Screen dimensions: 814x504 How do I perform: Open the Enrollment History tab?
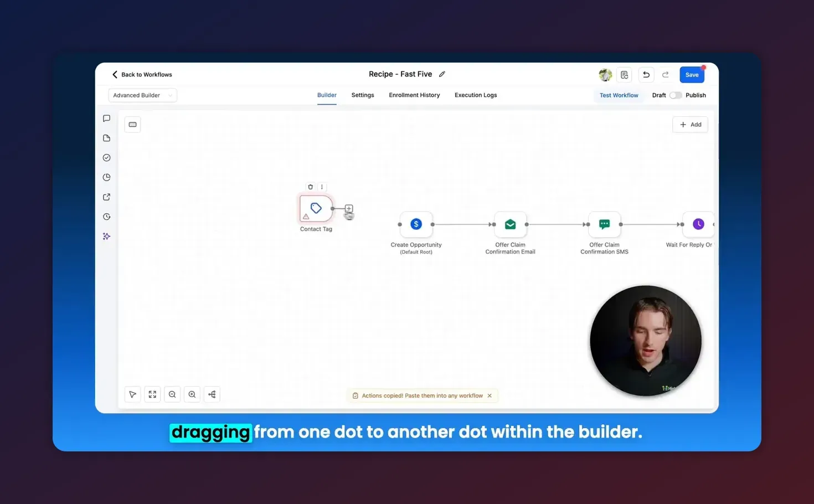(414, 95)
